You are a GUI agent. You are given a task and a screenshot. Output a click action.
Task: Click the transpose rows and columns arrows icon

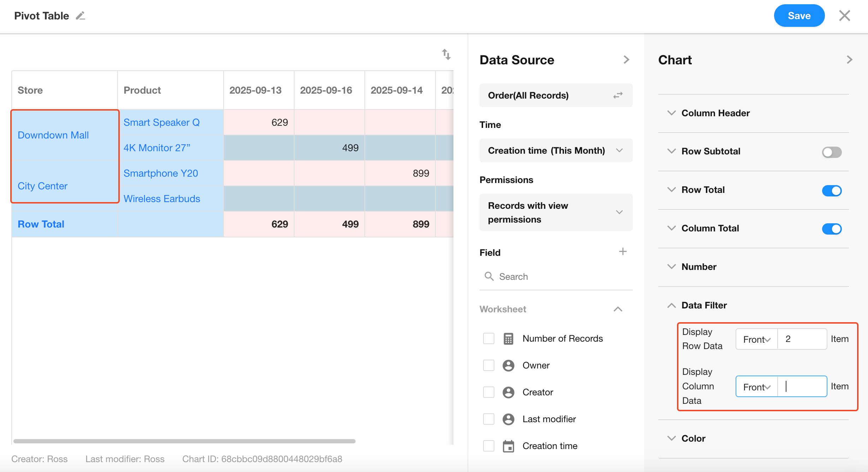click(446, 54)
